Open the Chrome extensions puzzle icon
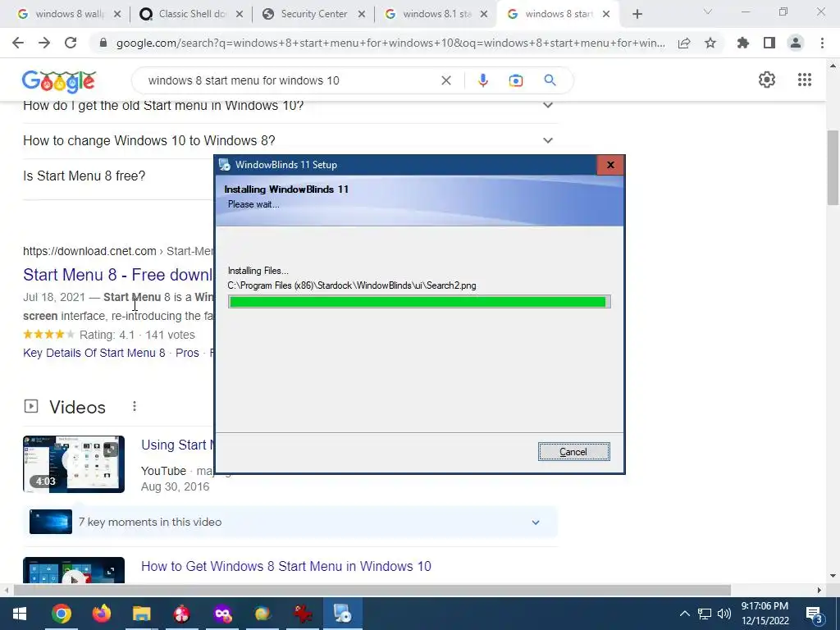 pos(743,43)
